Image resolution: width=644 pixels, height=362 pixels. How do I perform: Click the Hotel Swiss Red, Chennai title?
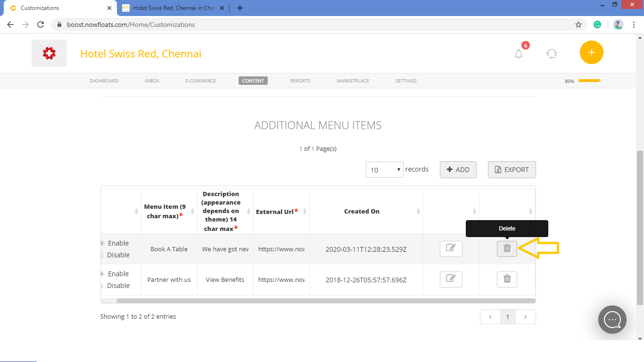click(141, 54)
